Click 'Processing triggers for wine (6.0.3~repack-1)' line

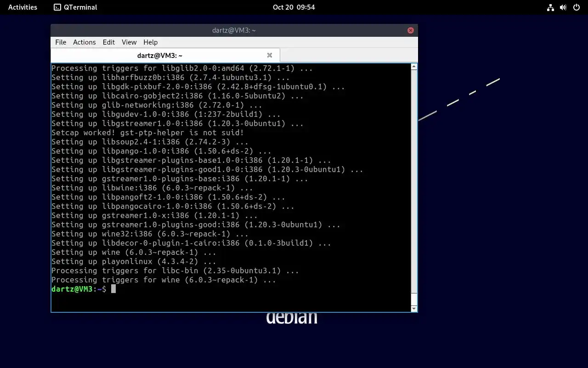[164, 280]
